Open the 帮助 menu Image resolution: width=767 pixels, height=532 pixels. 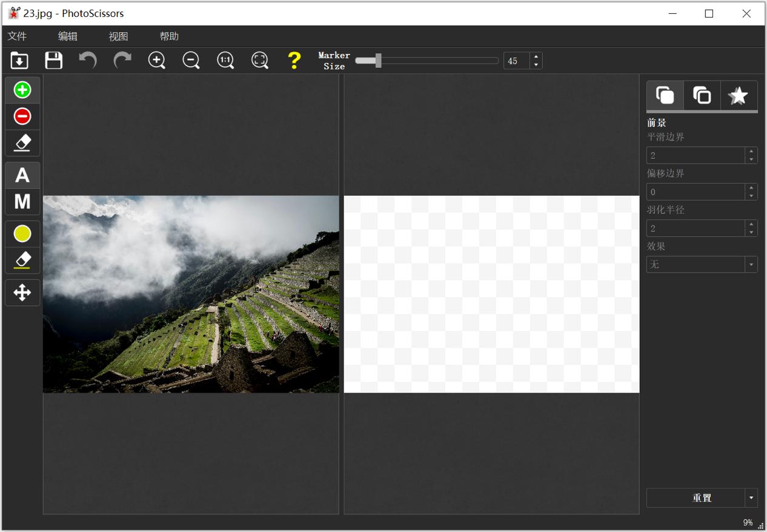pos(169,36)
